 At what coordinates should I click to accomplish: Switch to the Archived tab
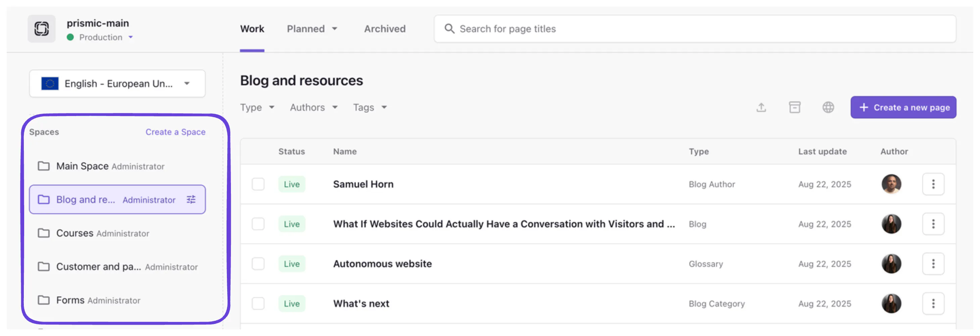tap(385, 29)
